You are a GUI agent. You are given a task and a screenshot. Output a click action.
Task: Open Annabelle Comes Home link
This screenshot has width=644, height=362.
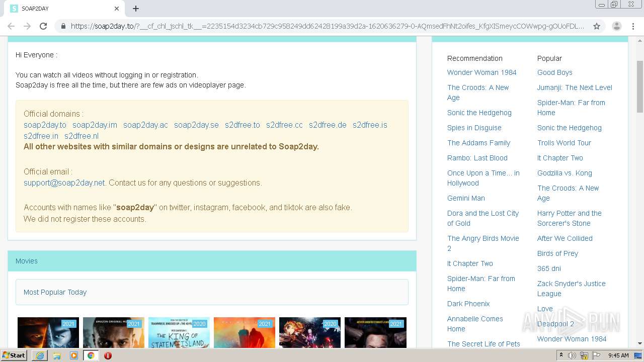coord(475,324)
